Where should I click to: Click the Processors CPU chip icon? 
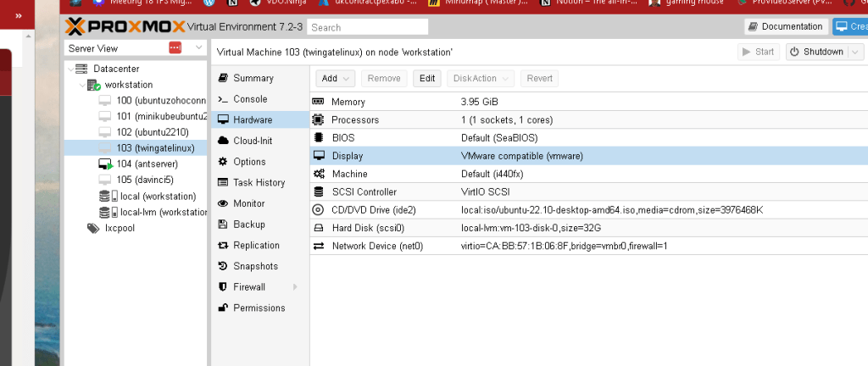[319, 120]
